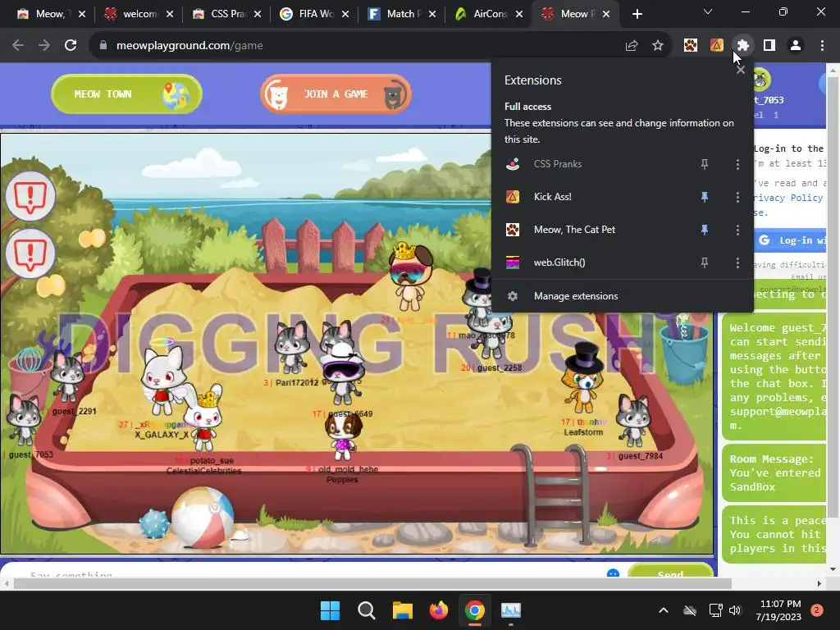Open Firefox from taskbar

[439, 610]
